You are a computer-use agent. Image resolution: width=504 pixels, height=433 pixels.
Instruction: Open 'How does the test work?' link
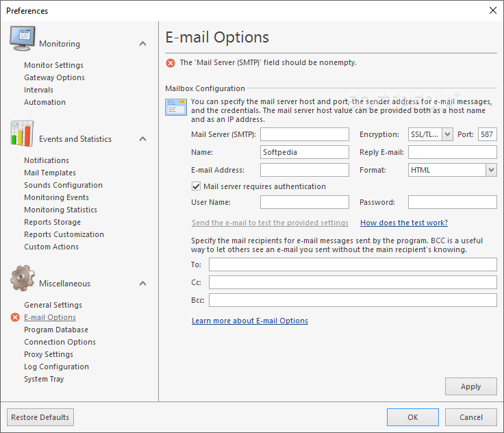pyautogui.click(x=404, y=223)
